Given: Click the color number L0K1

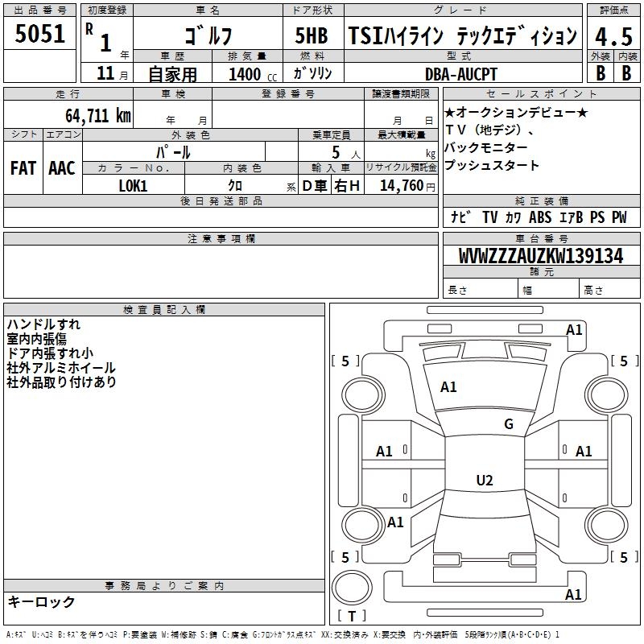Looking at the screenshot, I should (134, 186).
